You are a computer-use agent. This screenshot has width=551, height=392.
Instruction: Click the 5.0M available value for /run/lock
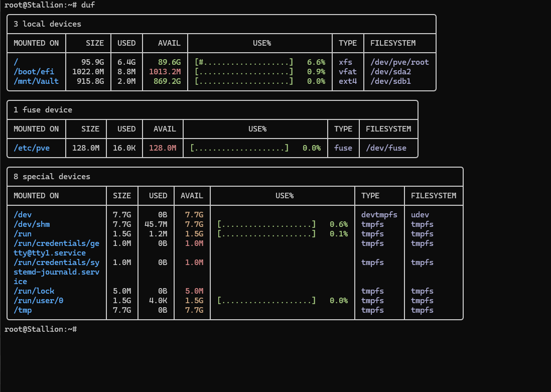tap(194, 291)
